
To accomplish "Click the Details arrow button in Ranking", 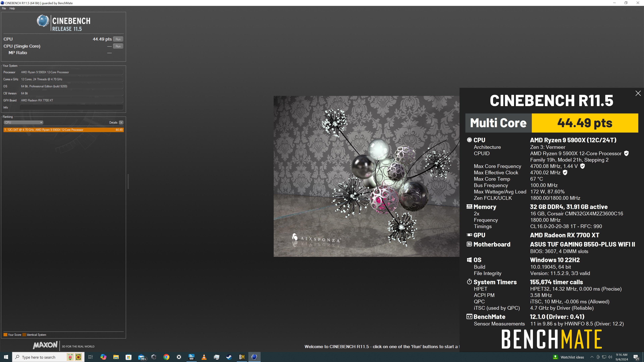I will pyautogui.click(x=121, y=122).
